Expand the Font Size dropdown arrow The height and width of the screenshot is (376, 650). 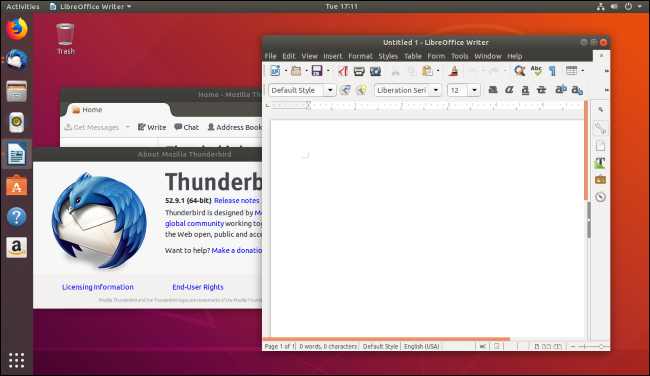[x=474, y=90]
